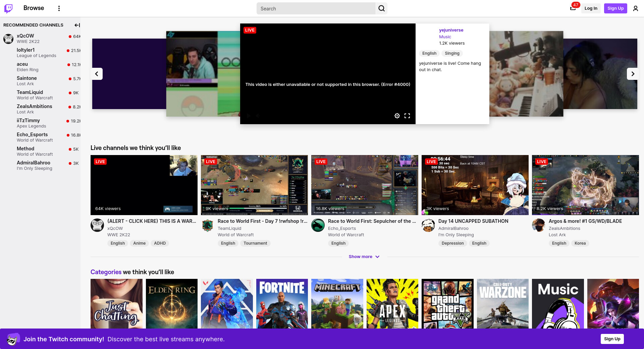
Task: Select the Tournament tag under TeamLiquid
Action: click(255, 243)
